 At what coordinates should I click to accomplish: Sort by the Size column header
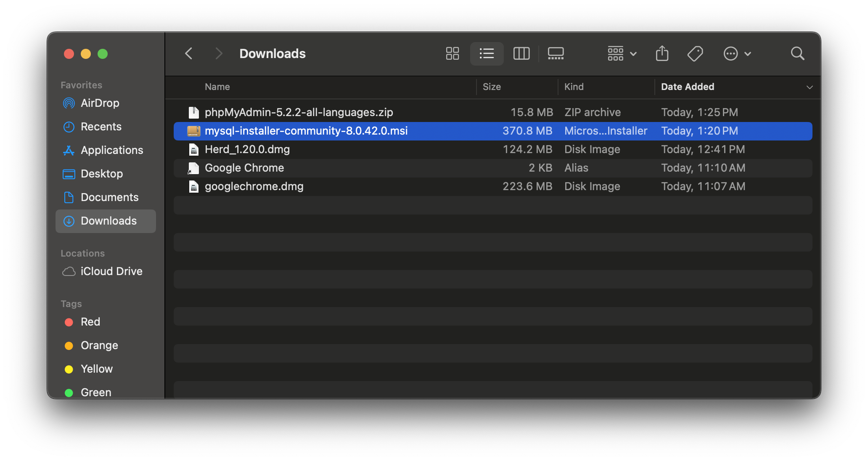(x=492, y=87)
